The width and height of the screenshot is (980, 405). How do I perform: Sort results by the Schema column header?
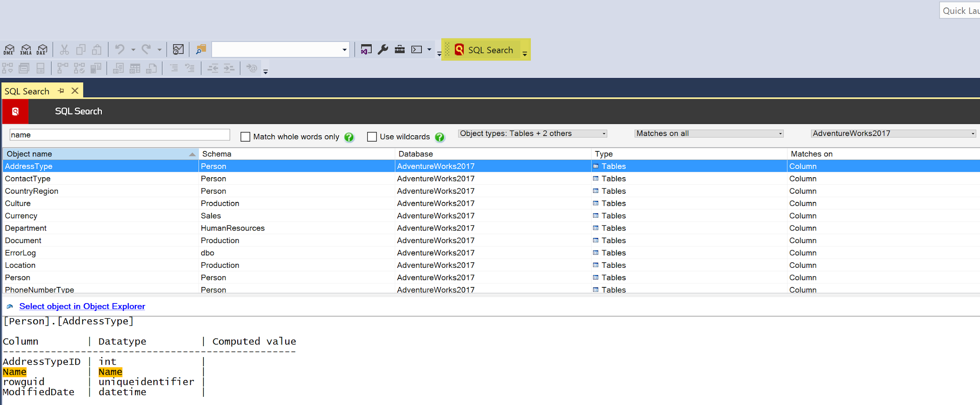[297, 154]
